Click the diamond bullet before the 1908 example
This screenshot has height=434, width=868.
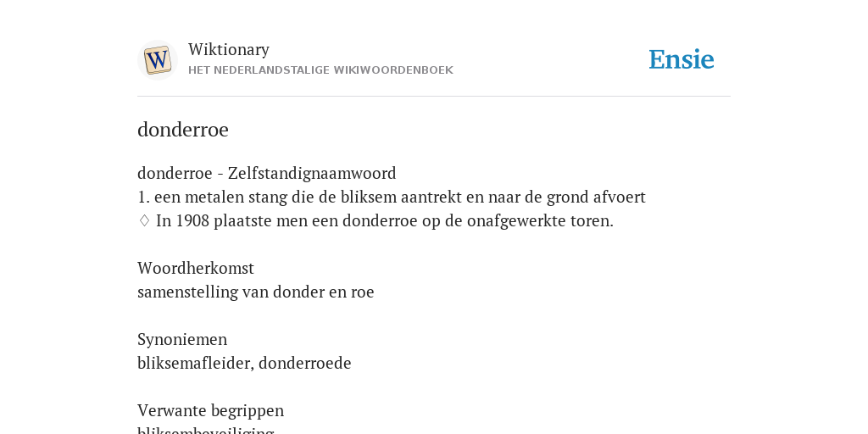tap(144, 221)
